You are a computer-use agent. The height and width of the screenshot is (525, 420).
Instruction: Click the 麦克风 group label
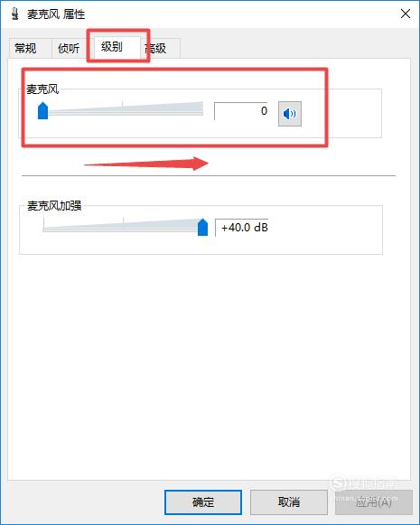pyautogui.click(x=42, y=89)
